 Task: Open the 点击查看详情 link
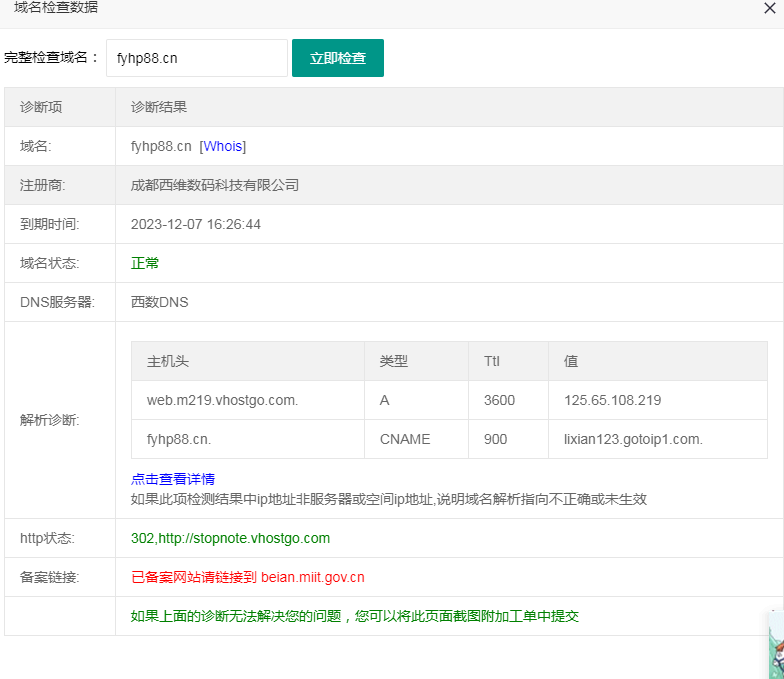173,479
